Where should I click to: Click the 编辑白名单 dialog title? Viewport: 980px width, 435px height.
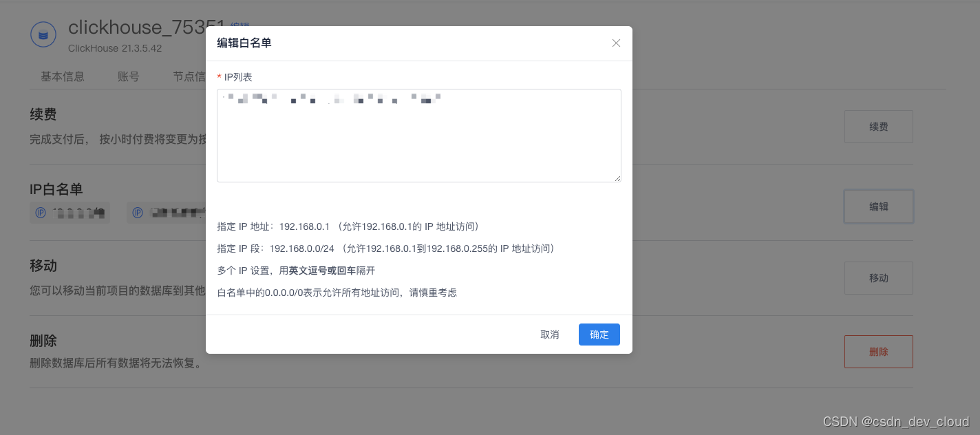[244, 43]
